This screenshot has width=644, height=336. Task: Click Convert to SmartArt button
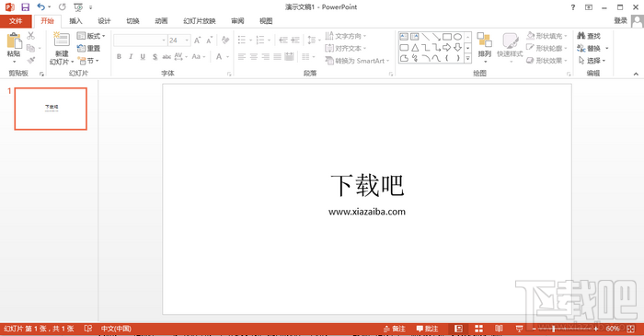click(x=357, y=61)
